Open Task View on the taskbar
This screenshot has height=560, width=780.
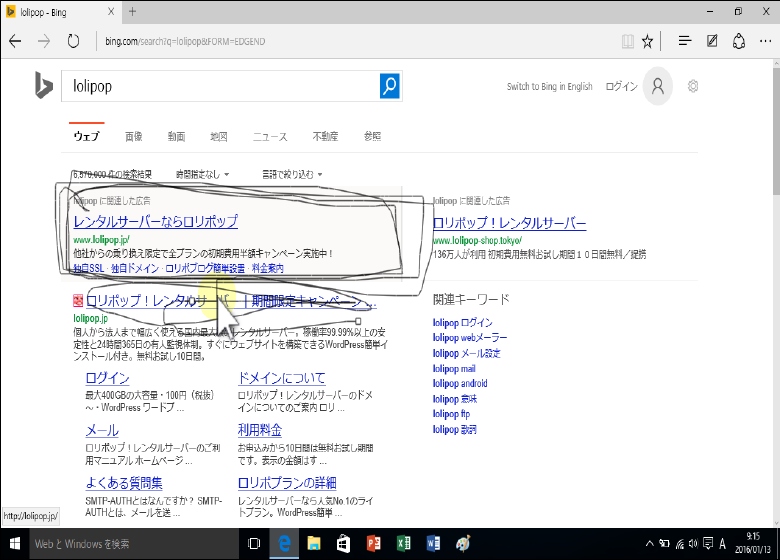click(254, 544)
